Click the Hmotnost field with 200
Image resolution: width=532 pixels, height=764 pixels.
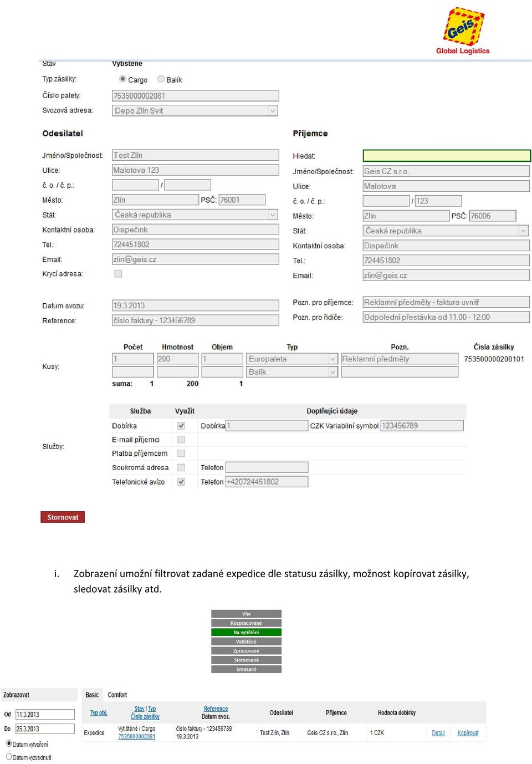177,359
